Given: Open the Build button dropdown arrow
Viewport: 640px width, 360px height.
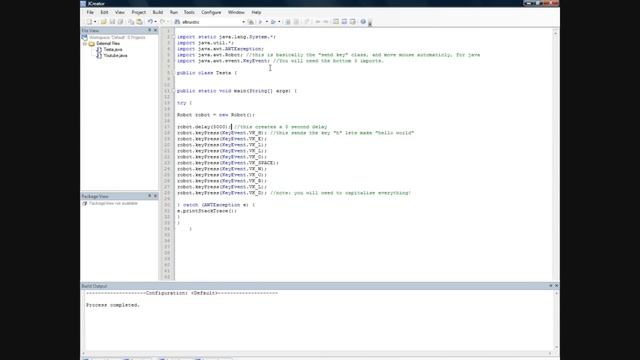Looking at the screenshot, I should pyautogui.click(x=267, y=22).
